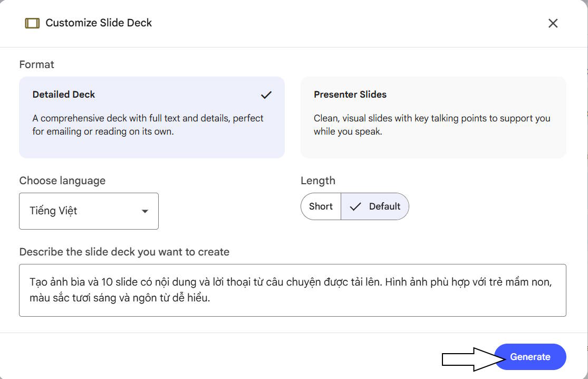Click the slide deck icon in header
This screenshot has width=588, height=379.
pos(32,23)
